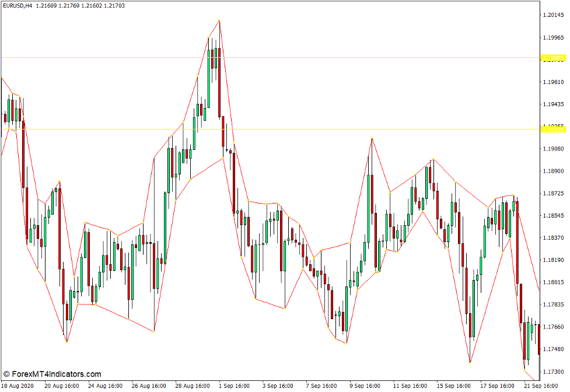The height and width of the screenshot is (392, 570).
Task: Click the yellow dot at the 26 Aug low
Action: point(153,331)
